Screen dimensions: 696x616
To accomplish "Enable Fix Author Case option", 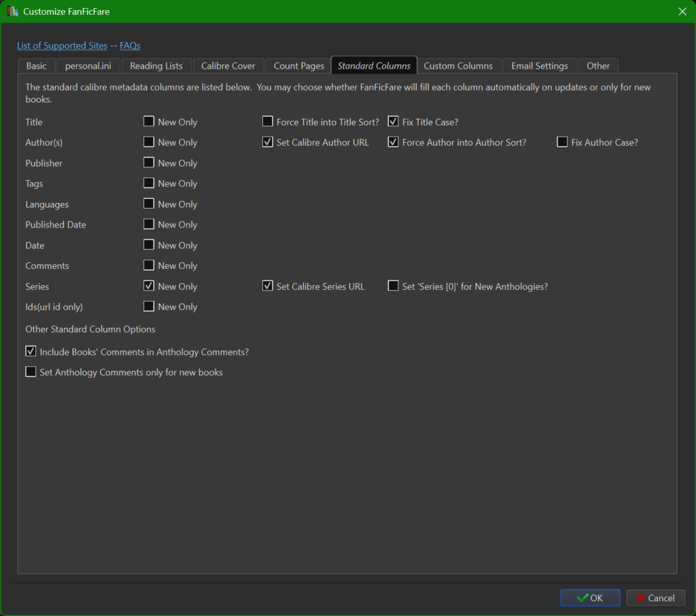I will [x=561, y=142].
